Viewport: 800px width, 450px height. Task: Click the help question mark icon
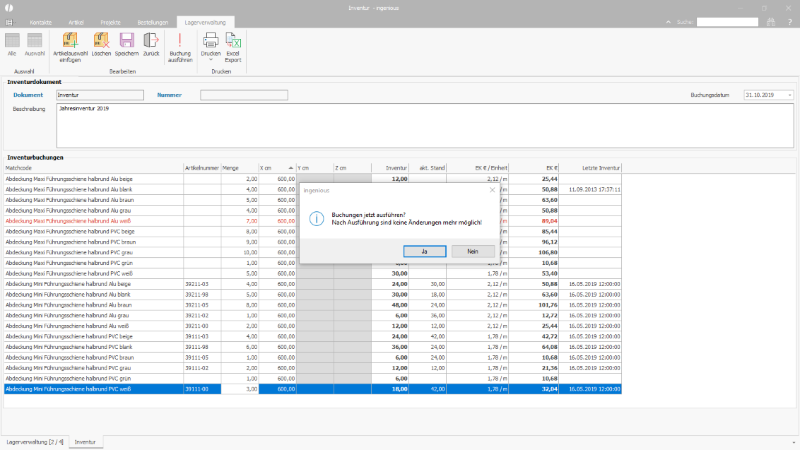pyautogui.click(x=790, y=22)
